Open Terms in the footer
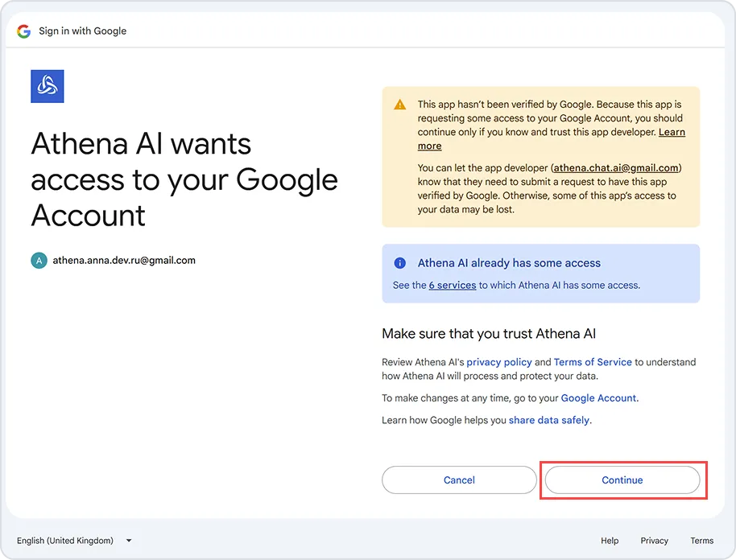The height and width of the screenshot is (560, 736). 701,541
